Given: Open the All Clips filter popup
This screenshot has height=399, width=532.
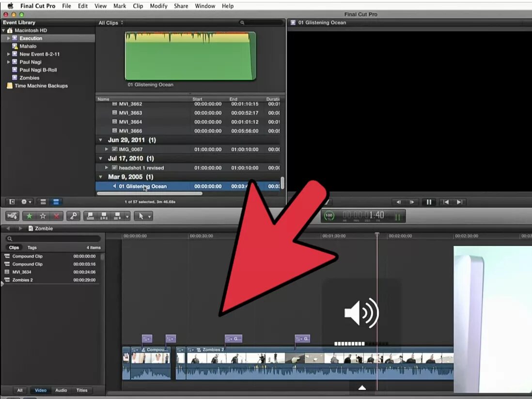Looking at the screenshot, I should coord(110,23).
